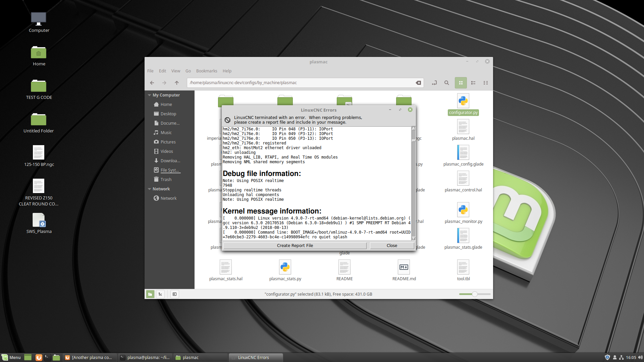Select plasmac_control.hal file

tap(463, 182)
